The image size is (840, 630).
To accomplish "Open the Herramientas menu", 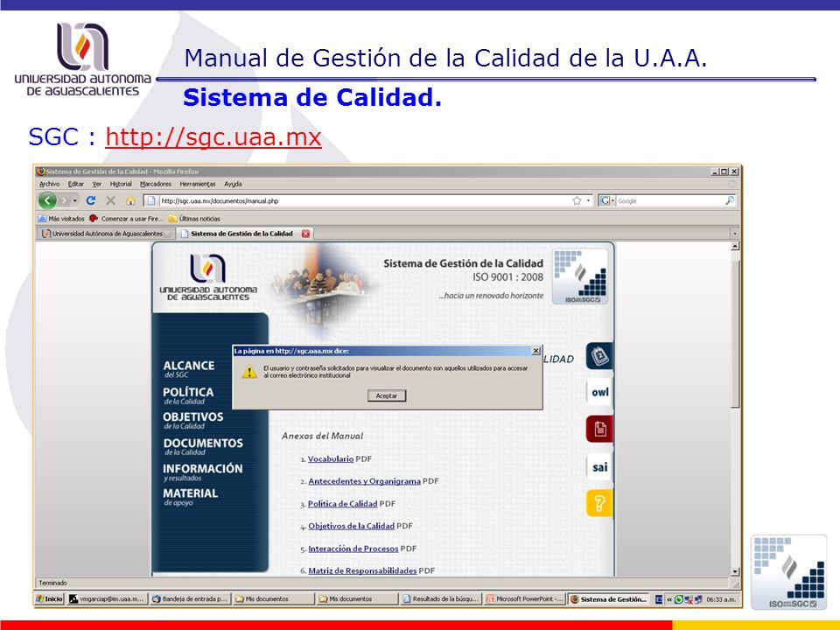I will pos(198,184).
